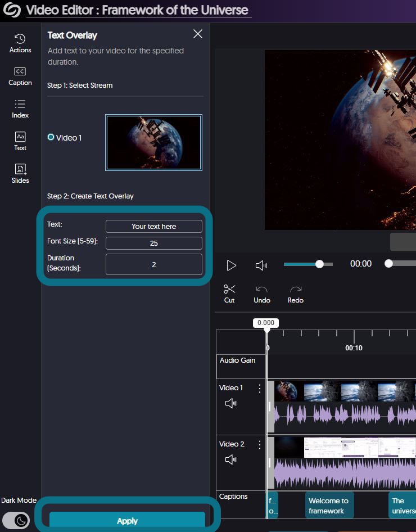Image resolution: width=416 pixels, height=532 pixels.
Task: Mute the Video 1 track audio
Action: click(231, 403)
